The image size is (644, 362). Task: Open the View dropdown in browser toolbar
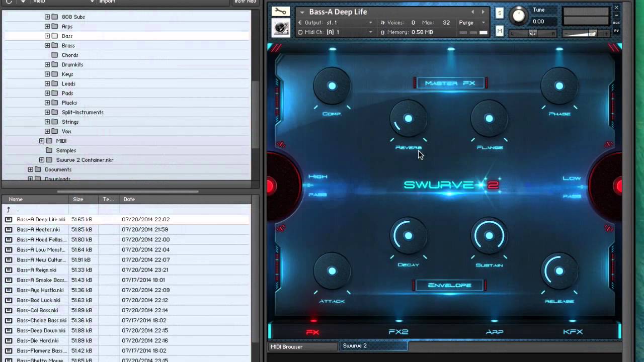tap(63, 2)
